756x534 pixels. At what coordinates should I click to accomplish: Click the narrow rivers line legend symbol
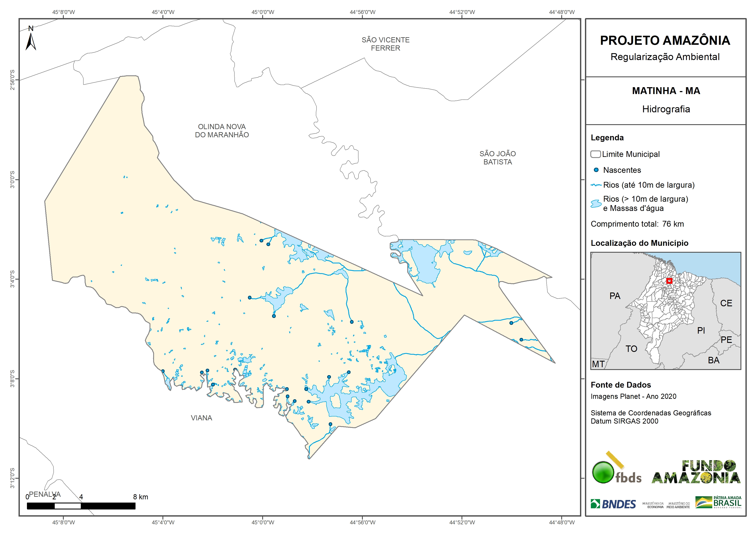596,185
